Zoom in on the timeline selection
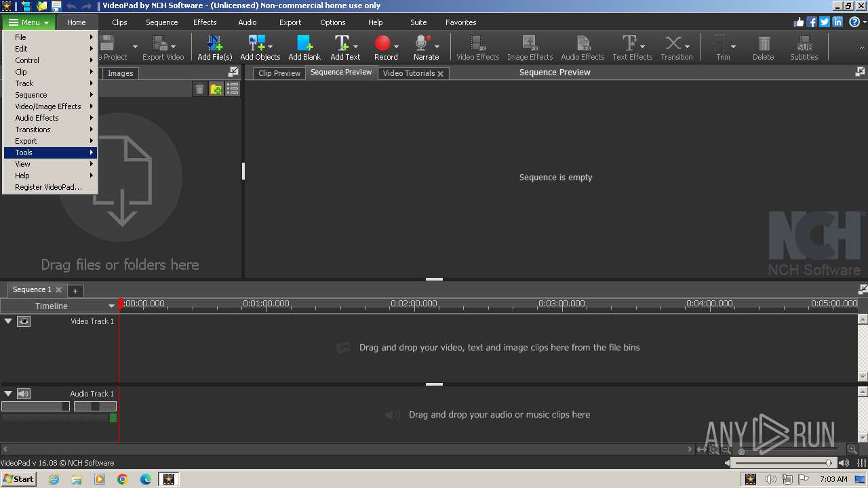This screenshot has height=488, width=868. tap(714, 449)
